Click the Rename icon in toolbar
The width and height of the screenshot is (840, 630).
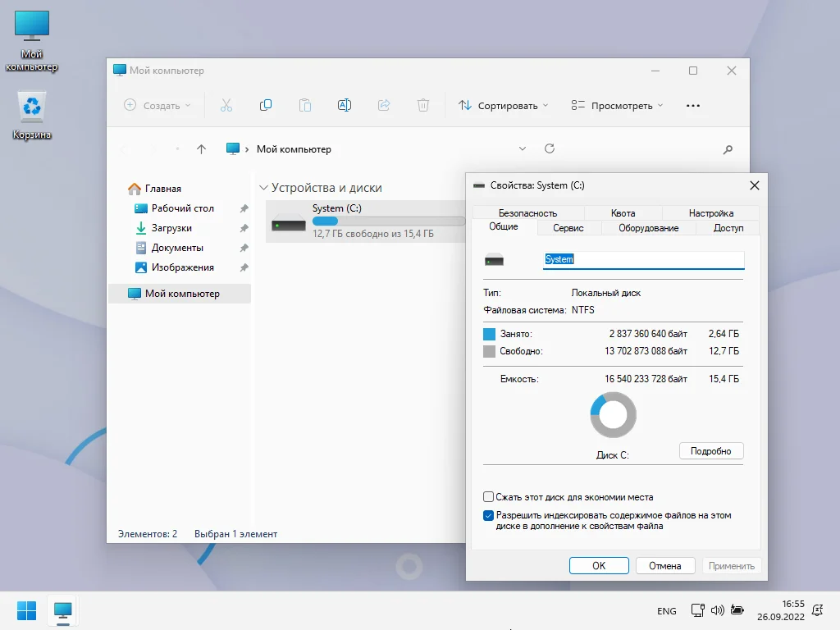click(x=345, y=105)
